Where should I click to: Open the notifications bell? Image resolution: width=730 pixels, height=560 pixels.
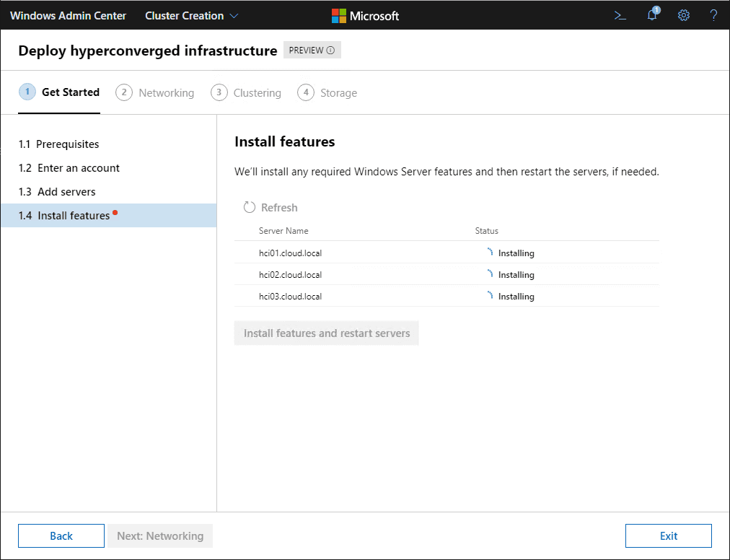tap(652, 15)
